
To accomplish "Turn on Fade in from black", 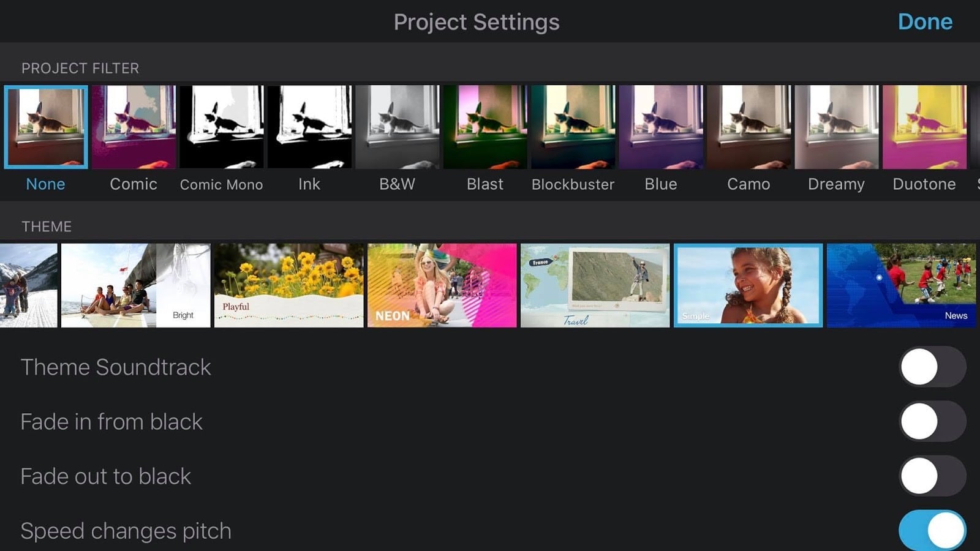I will 932,421.
